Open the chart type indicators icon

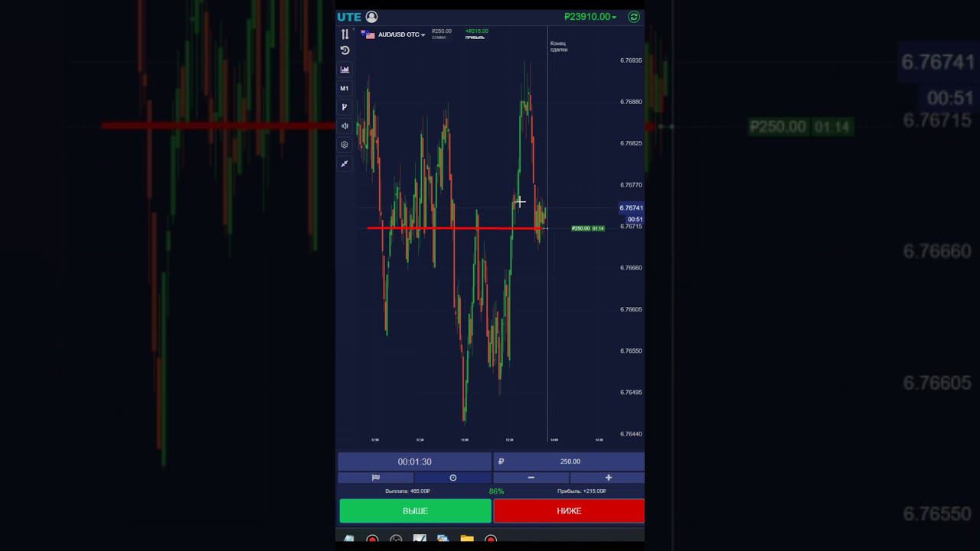coord(345,70)
